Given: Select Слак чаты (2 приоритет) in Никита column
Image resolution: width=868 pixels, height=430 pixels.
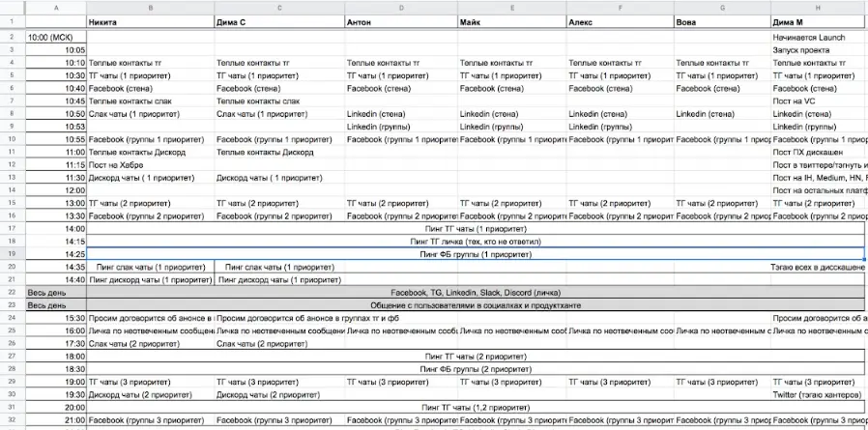Looking at the screenshot, I should coord(151,344).
